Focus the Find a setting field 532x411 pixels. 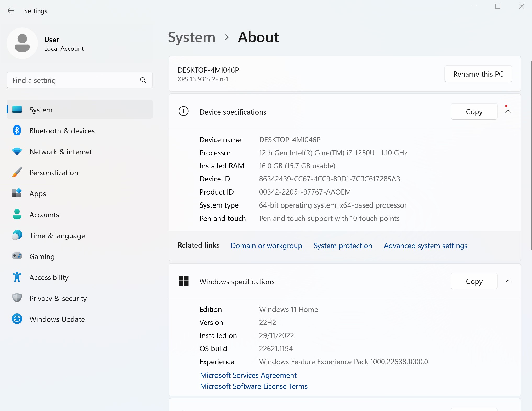click(x=80, y=80)
